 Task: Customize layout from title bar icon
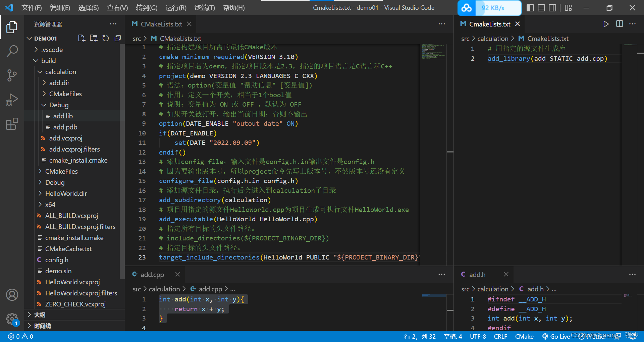pyautogui.click(x=568, y=8)
